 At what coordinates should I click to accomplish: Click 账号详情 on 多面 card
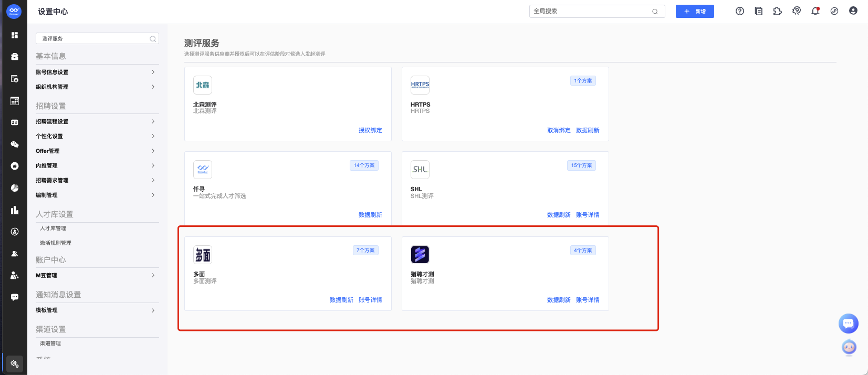pyautogui.click(x=370, y=300)
